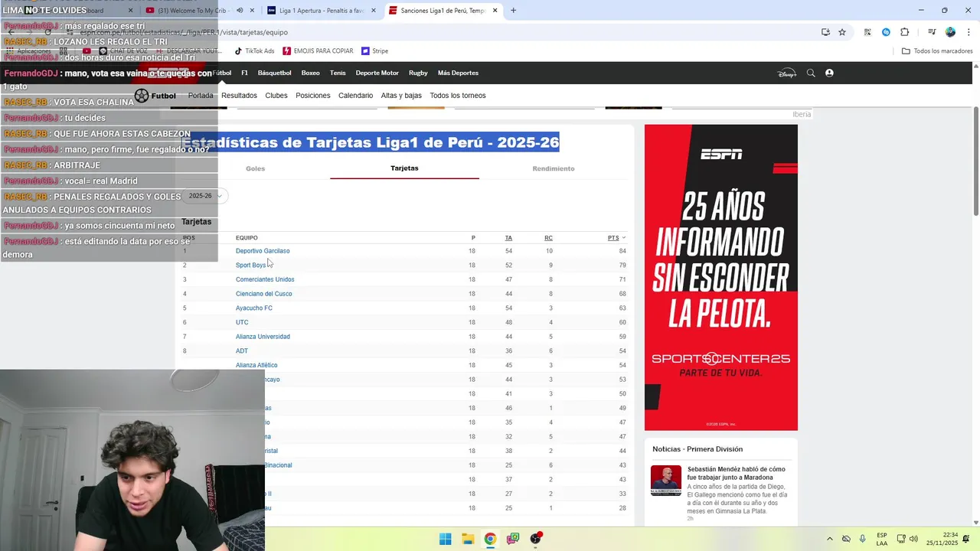Open the Ayacucho FC team link
Screen dimensions: 980x551
254,308
